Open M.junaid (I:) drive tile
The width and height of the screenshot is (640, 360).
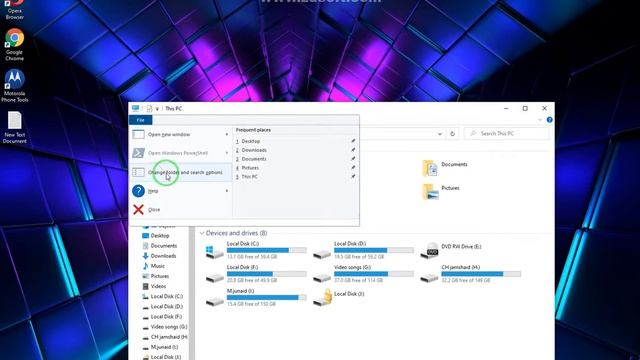point(256,297)
